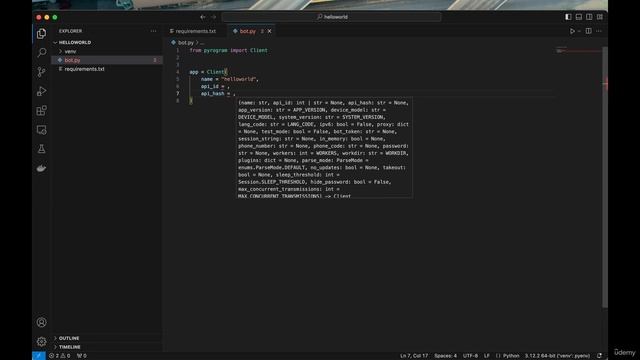Viewport: 640px width, 360px height.
Task: Click the api_id line in code
Action: tap(215, 87)
